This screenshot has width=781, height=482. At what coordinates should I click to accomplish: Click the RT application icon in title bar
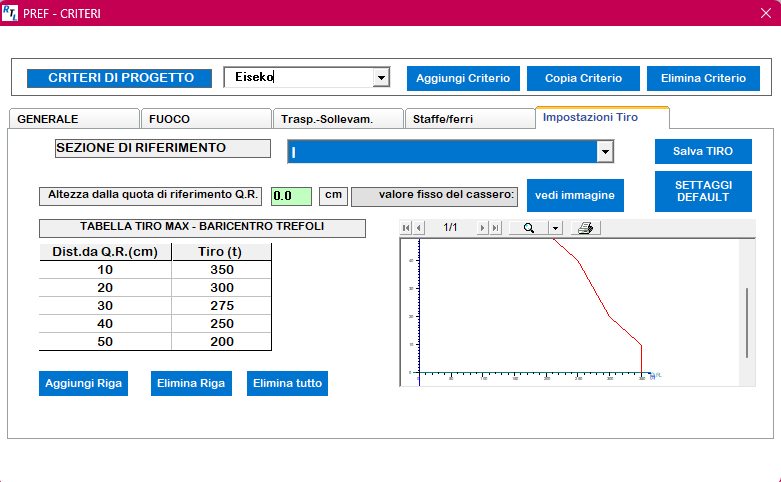(10, 13)
